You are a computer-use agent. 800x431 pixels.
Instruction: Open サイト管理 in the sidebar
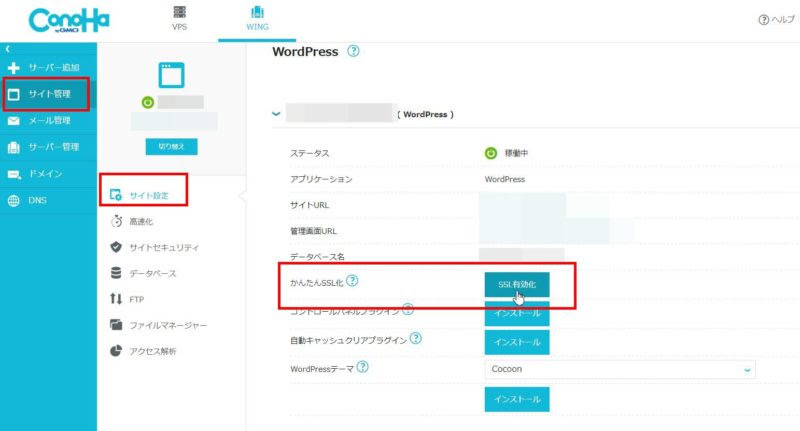[49, 94]
